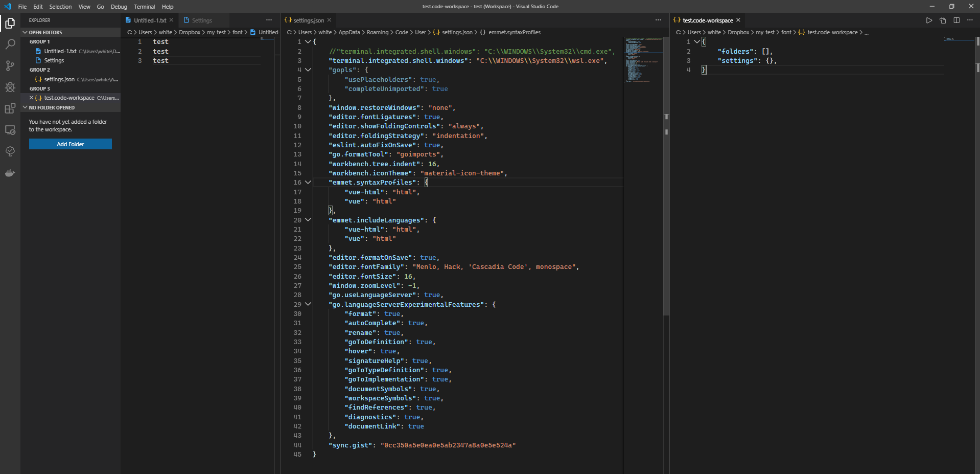The image size is (980, 474).
Task: Collapse the OPEN EDITORS section
Action: point(25,32)
